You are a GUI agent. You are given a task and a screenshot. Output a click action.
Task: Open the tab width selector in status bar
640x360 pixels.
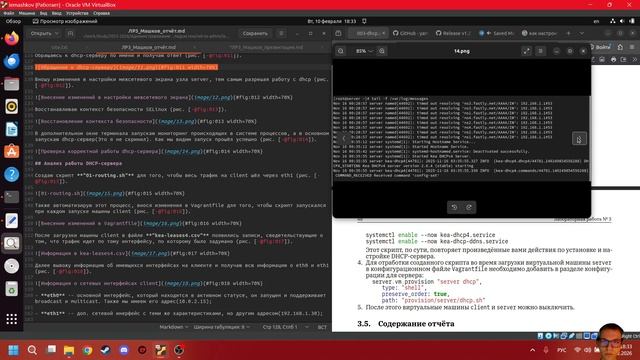[222, 327]
